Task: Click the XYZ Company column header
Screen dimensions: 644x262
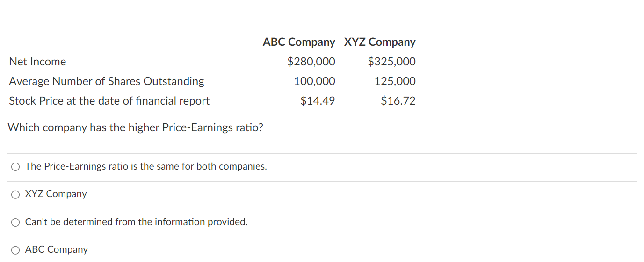Action: [380, 42]
